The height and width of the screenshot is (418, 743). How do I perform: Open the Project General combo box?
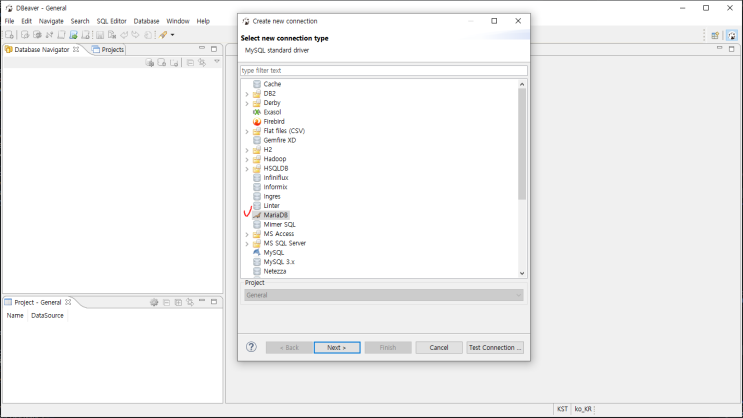coord(384,295)
